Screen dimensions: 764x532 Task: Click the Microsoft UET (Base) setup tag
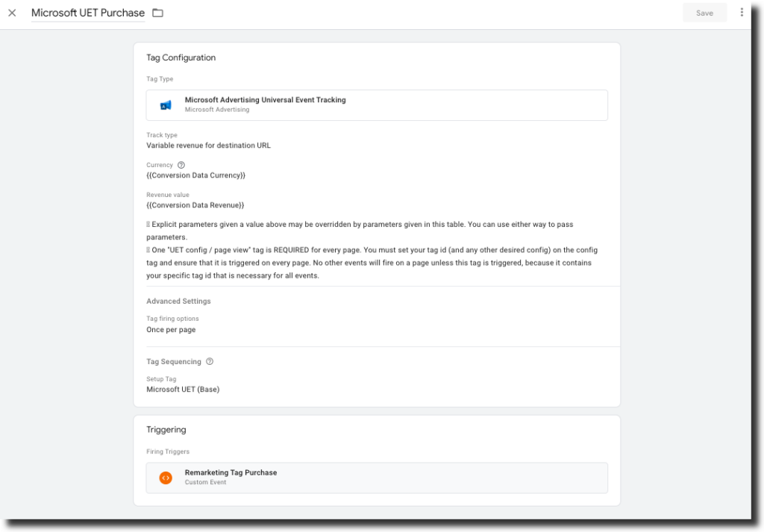tap(183, 389)
